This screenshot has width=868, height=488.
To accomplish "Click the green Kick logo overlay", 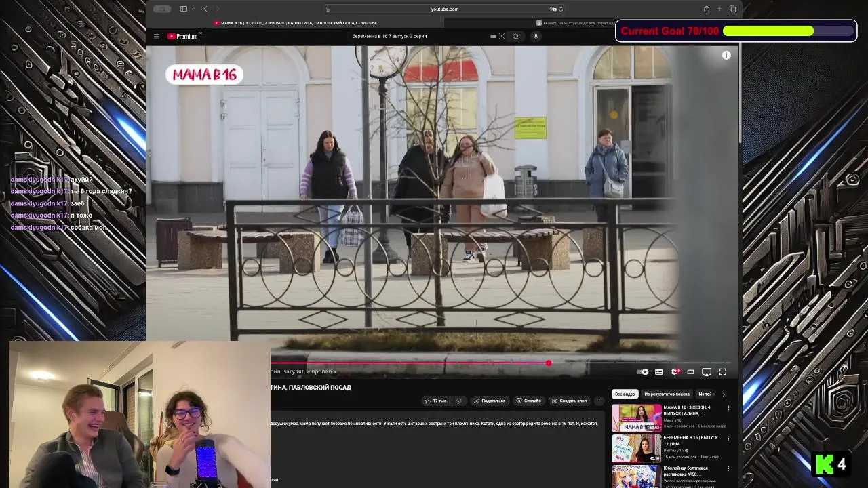I will tap(825, 464).
